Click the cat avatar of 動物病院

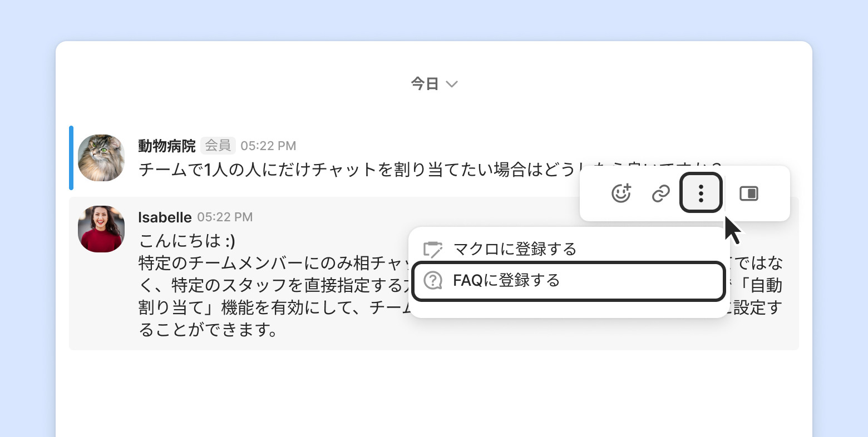tap(101, 157)
